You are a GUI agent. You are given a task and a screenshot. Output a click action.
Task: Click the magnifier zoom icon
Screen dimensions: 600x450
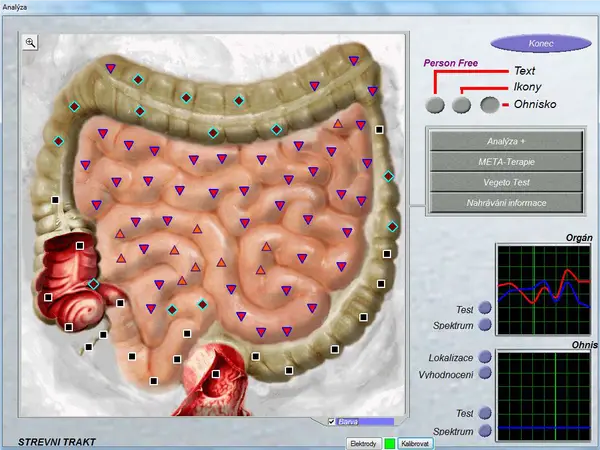tap(31, 42)
